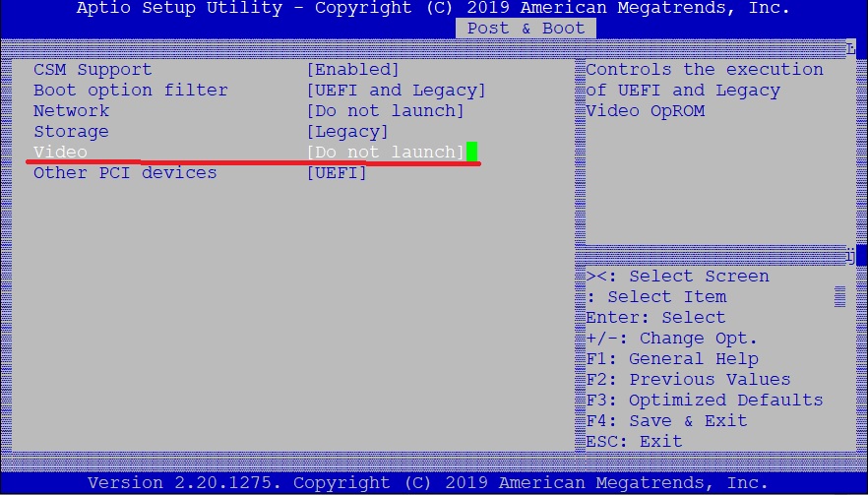This screenshot has width=868, height=495.
Task: Click the 'F2: Previous Values' hint
Action: (x=688, y=379)
